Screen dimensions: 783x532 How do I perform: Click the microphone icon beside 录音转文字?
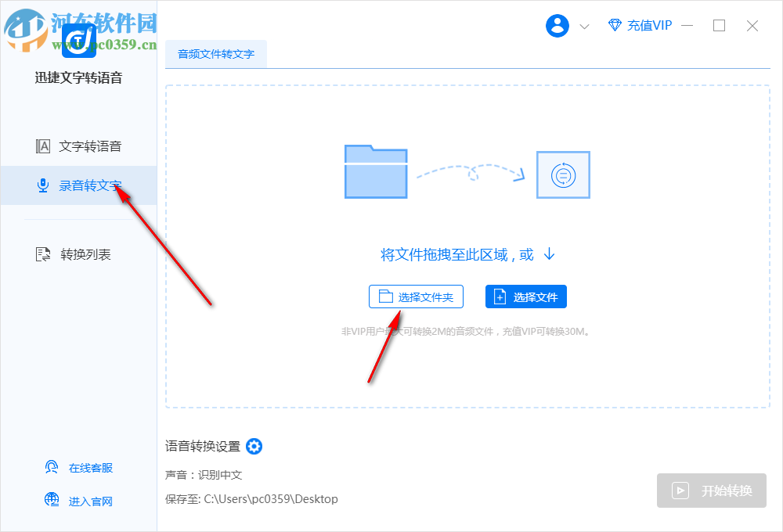coord(43,185)
